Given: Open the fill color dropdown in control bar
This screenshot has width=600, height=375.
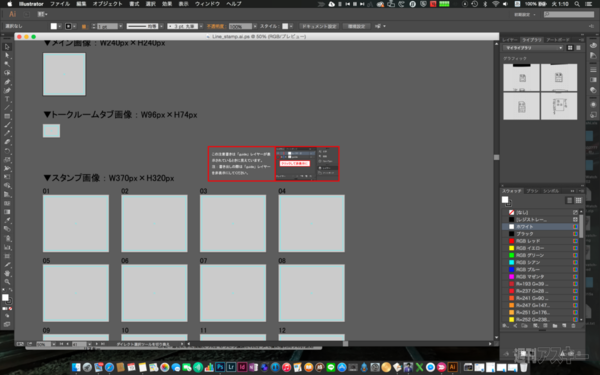Looking at the screenshot, I should [x=60, y=26].
